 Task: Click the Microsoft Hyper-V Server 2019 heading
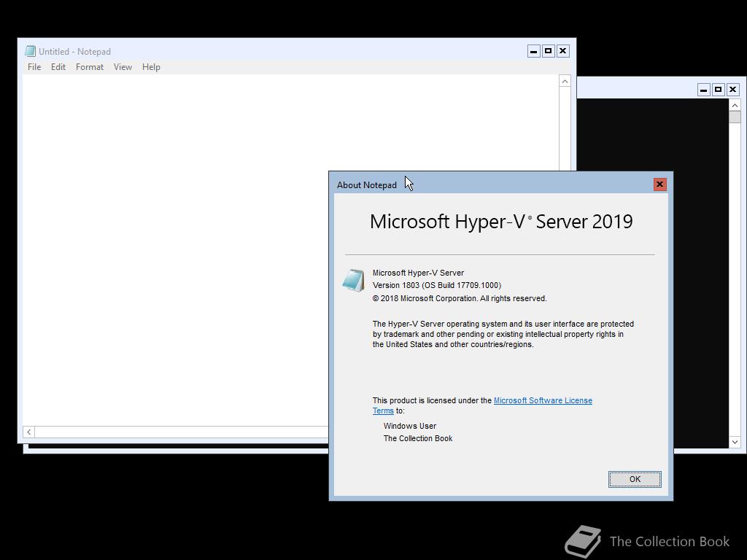coord(501,222)
